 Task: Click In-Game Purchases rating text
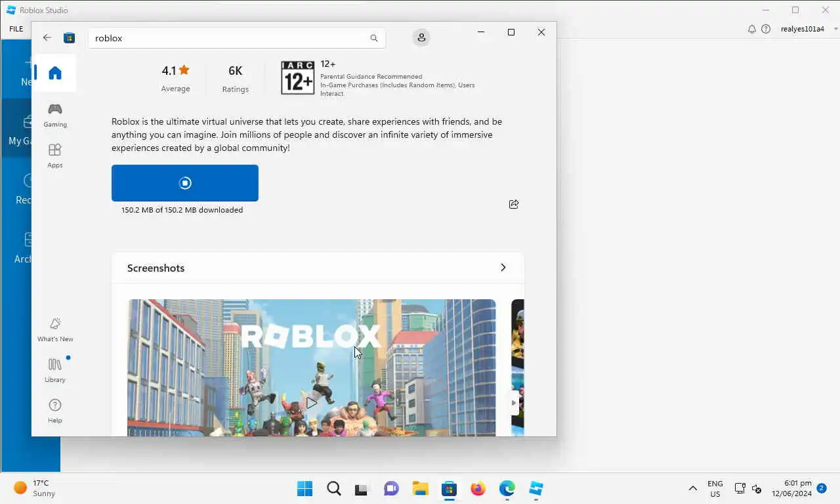(397, 89)
